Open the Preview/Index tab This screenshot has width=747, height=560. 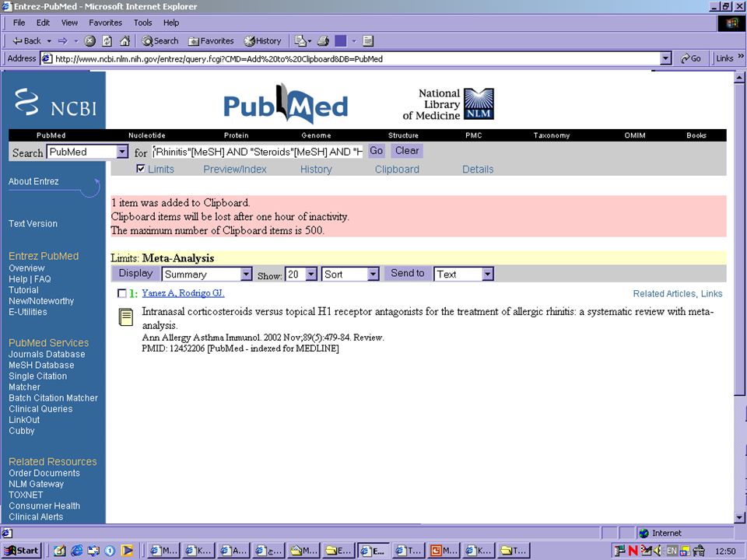(x=235, y=169)
